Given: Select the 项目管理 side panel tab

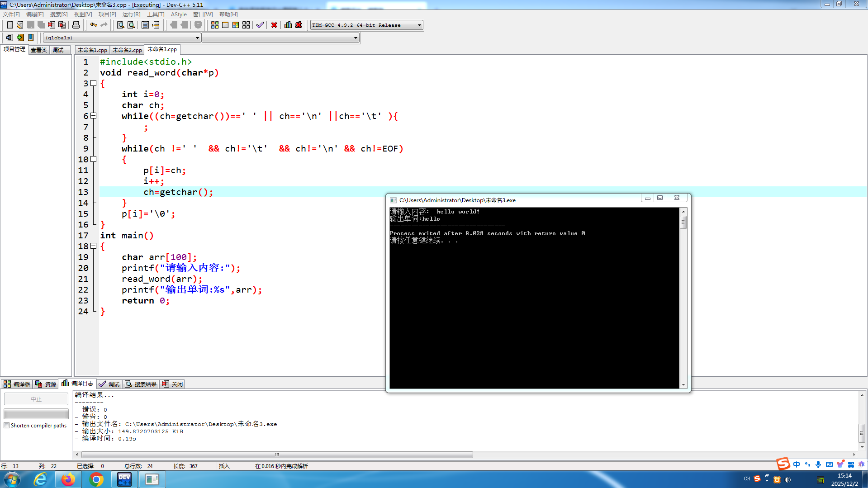Looking at the screenshot, I should 14,49.
